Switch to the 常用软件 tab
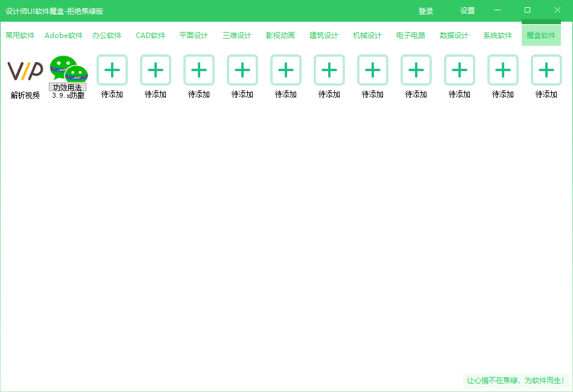573x392 pixels. click(x=20, y=36)
